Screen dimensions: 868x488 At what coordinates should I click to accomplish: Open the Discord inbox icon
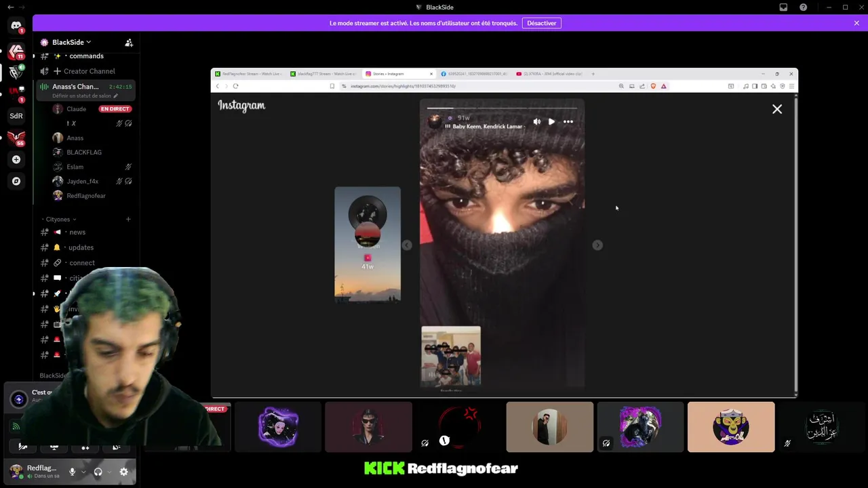click(x=783, y=7)
